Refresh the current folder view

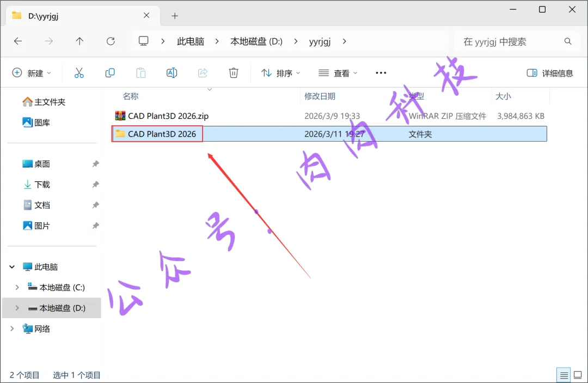pyautogui.click(x=111, y=41)
